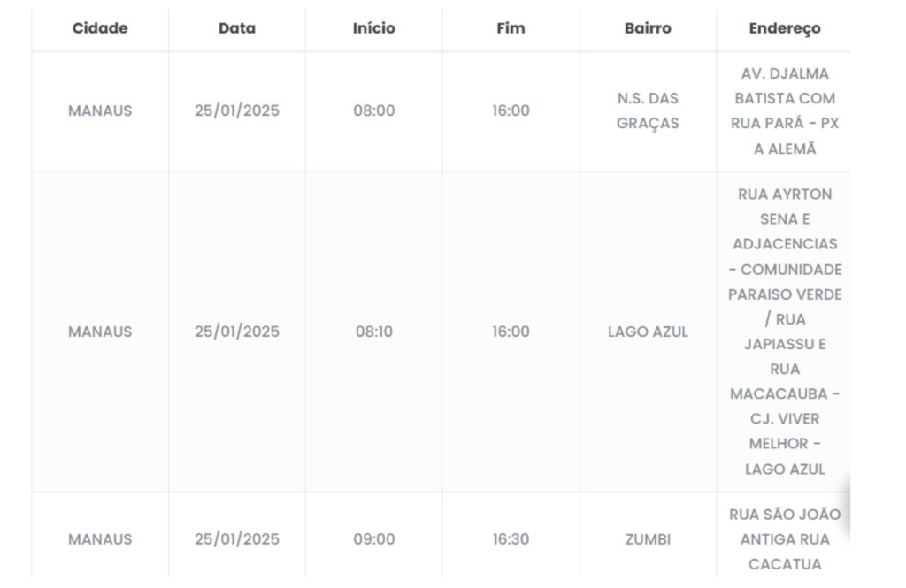Click the N.S. DAS GRAÇAS neighborhood cell
906x588 pixels.
(648, 111)
